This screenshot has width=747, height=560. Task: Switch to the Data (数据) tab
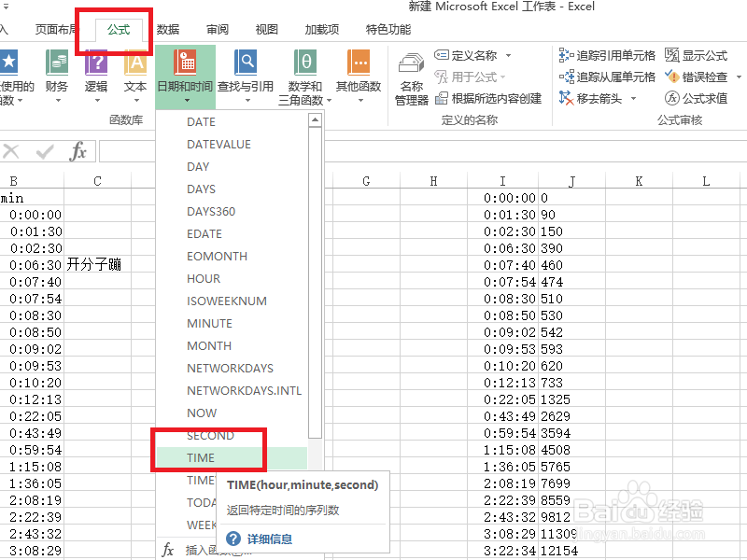coord(168,30)
